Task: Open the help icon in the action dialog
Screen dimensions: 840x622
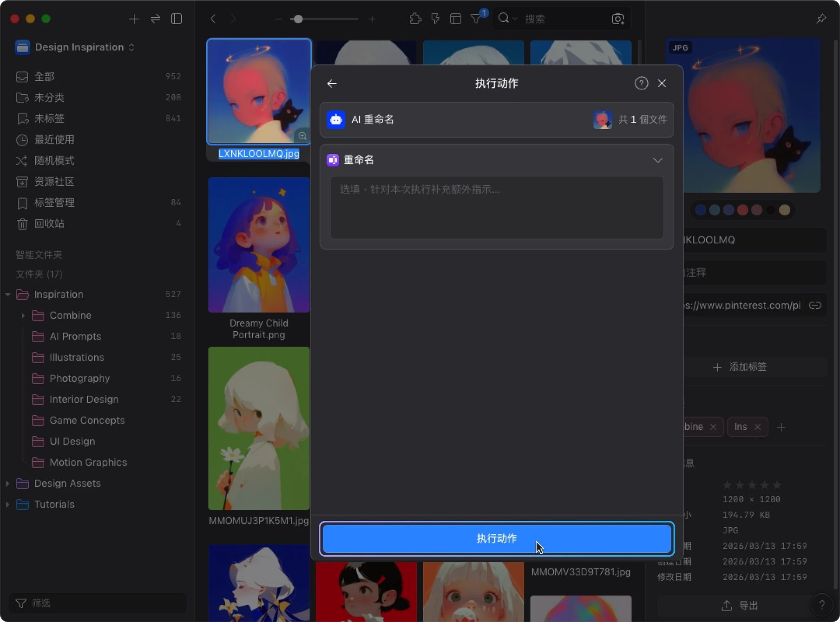Action: point(641,83)
